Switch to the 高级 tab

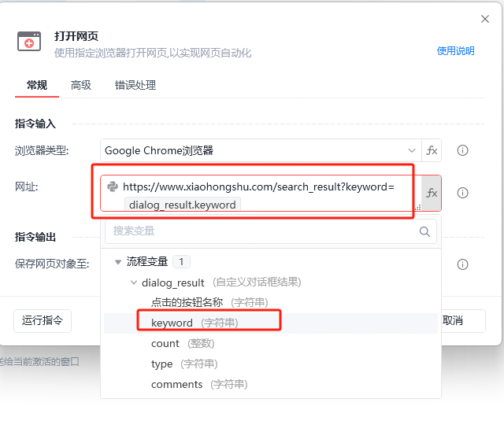click(81, 85)
